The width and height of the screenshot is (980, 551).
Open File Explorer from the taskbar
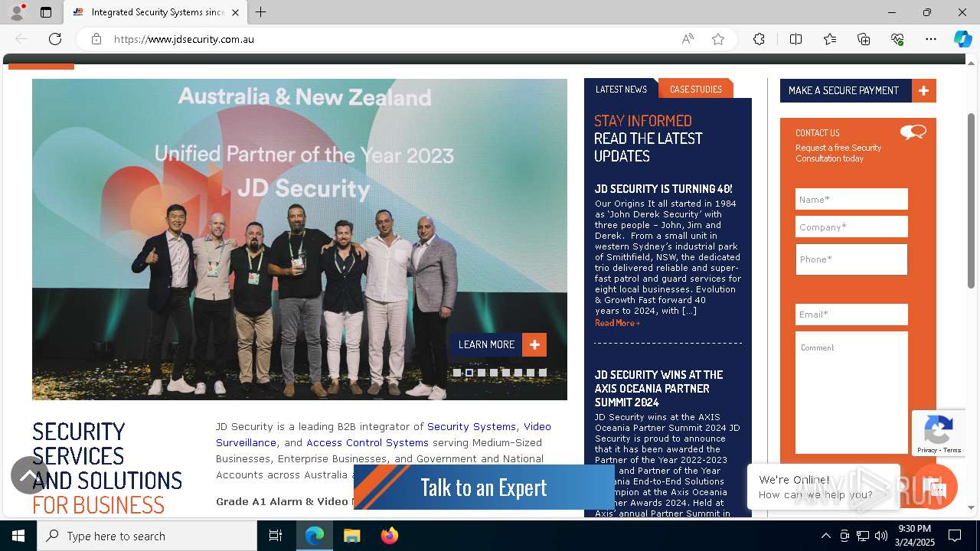[x=351, y=536]
